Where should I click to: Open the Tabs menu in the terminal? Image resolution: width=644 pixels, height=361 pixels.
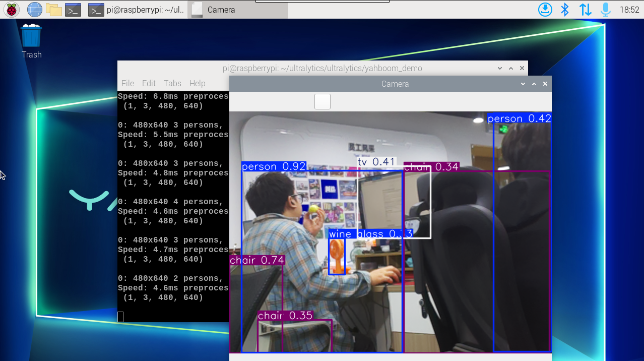[x=172, y=83]
